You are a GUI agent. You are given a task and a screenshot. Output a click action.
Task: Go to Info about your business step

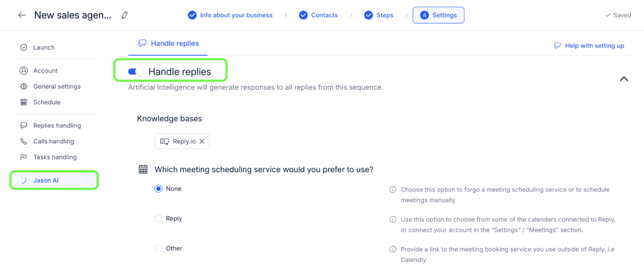click(230, 15)
